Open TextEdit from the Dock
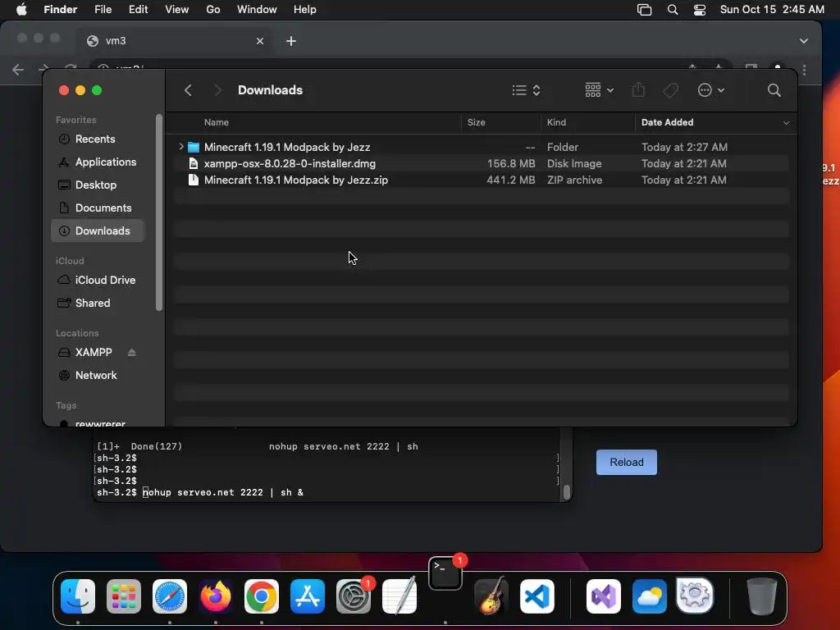Image resolution: width=840 pixels, height=630 pixels. (x=399, y=596)
